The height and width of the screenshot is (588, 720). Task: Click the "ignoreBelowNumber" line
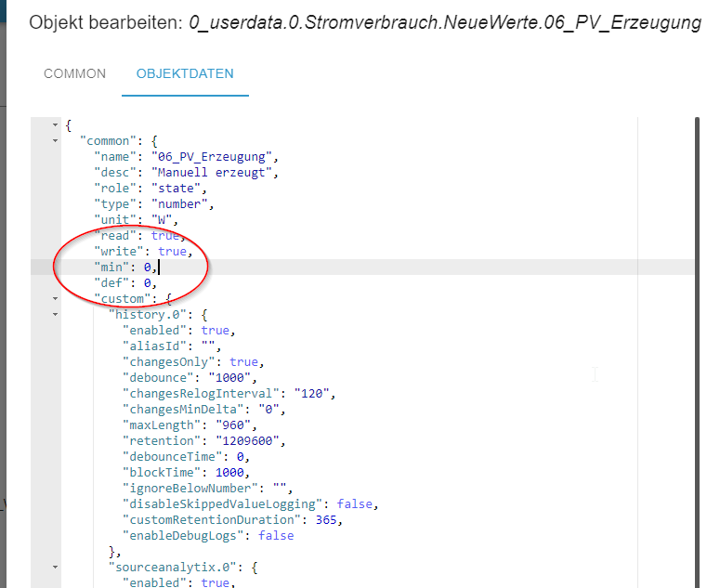(207, 489)
